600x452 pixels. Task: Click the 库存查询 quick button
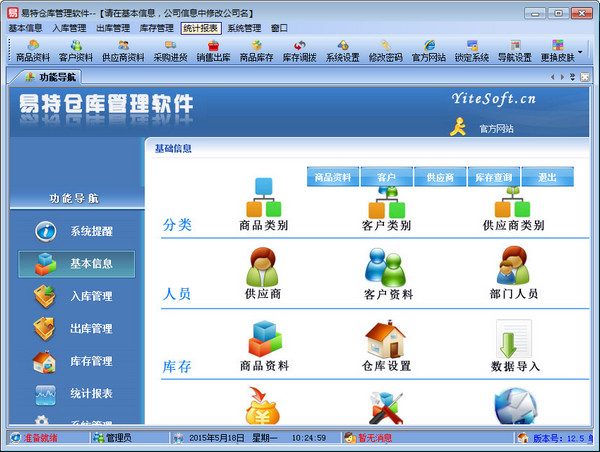(494, 177)
